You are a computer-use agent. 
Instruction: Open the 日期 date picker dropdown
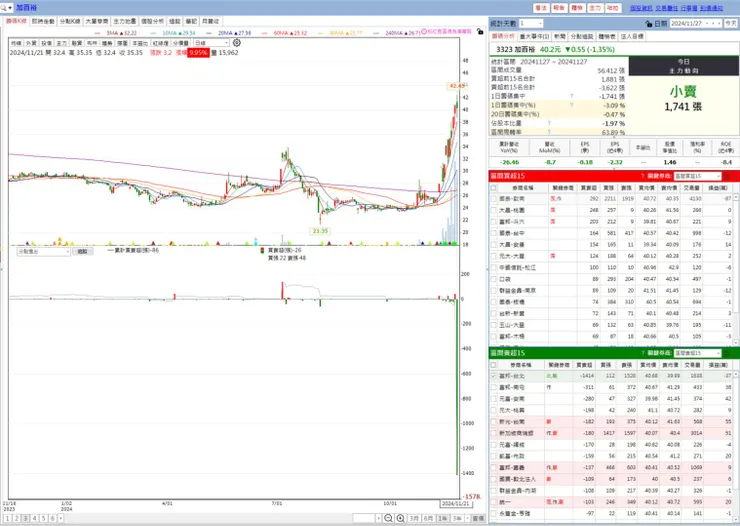[x=709, y=23]
